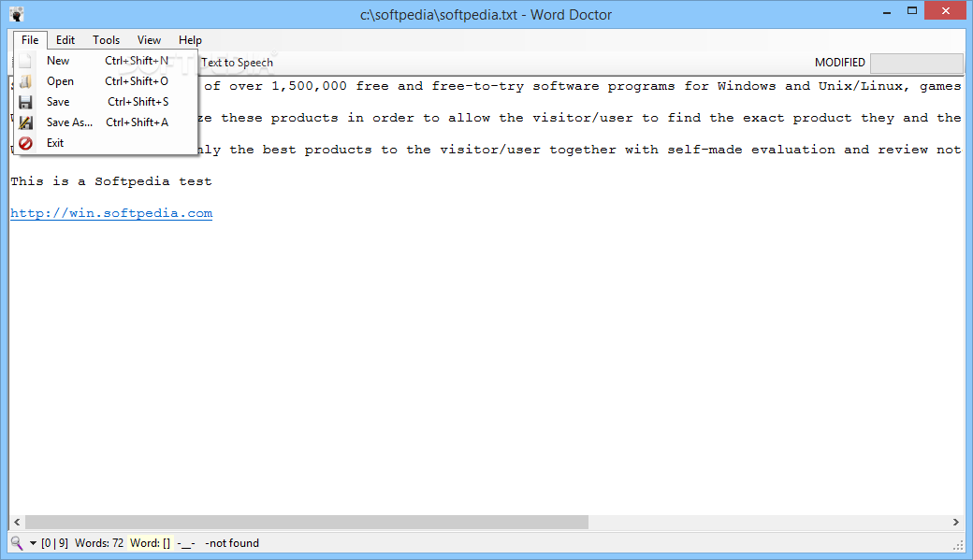The image size is (973, 560).
Task: Click the Save floppy disk icon
Action: point(25,102)
